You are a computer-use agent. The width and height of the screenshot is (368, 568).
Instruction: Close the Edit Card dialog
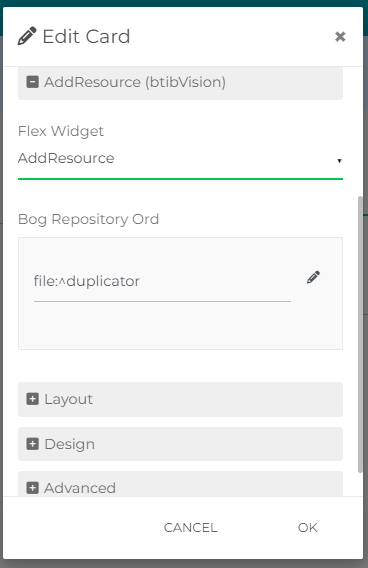[x=340, y=36]
